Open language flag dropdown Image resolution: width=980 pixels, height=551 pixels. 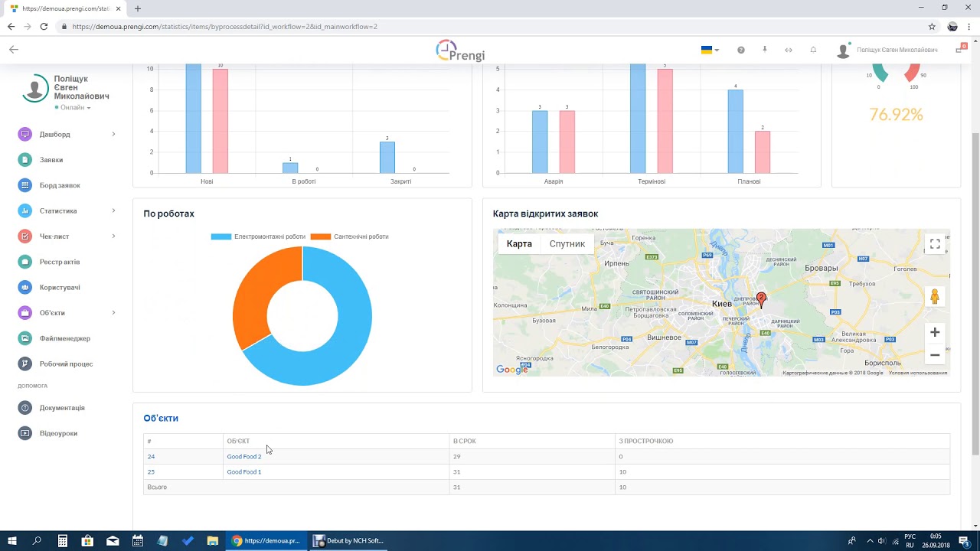pos(709,50)
